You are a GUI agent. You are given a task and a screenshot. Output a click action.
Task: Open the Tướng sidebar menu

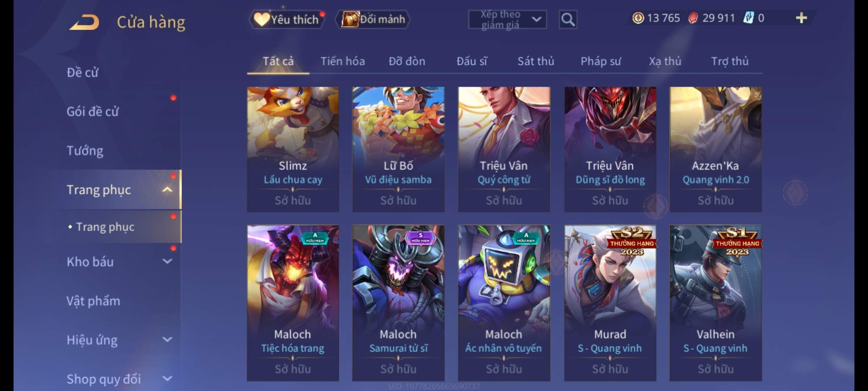tap(85, 151)
